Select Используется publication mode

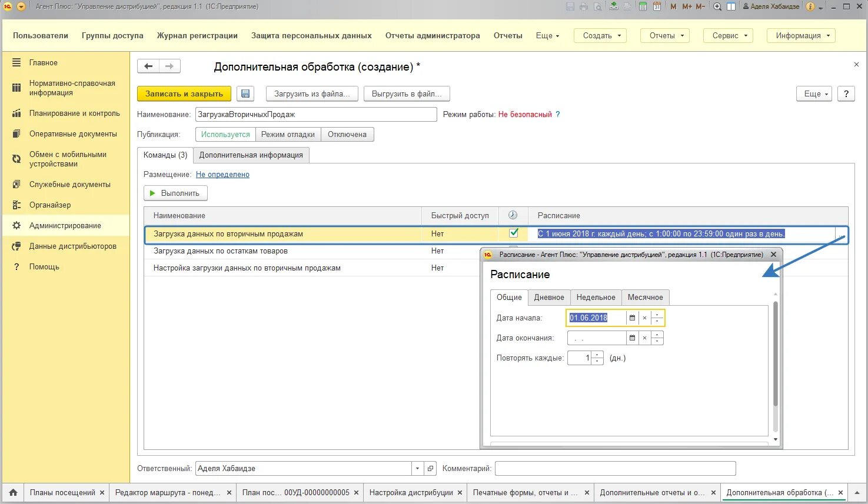(225, 134)
